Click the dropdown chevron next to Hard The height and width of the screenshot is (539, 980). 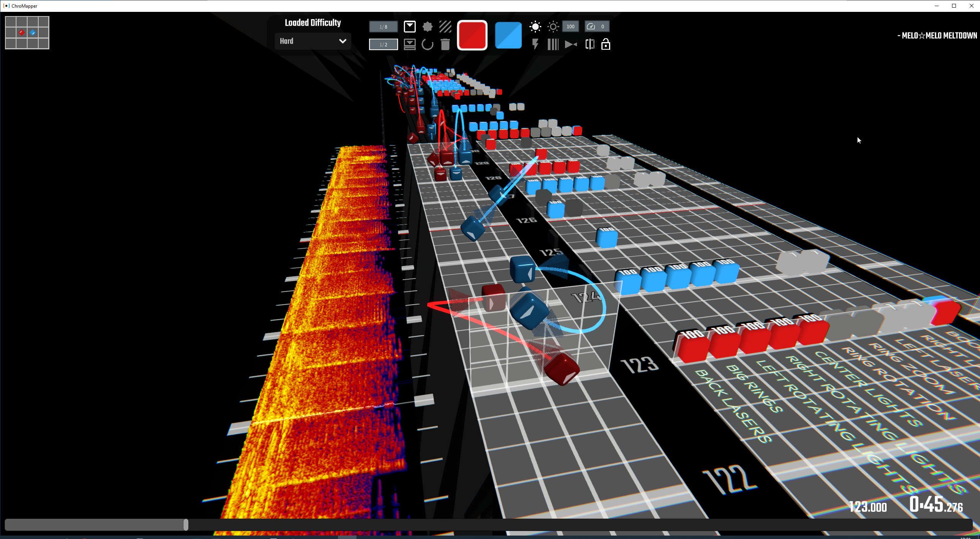tap(343, 41)
